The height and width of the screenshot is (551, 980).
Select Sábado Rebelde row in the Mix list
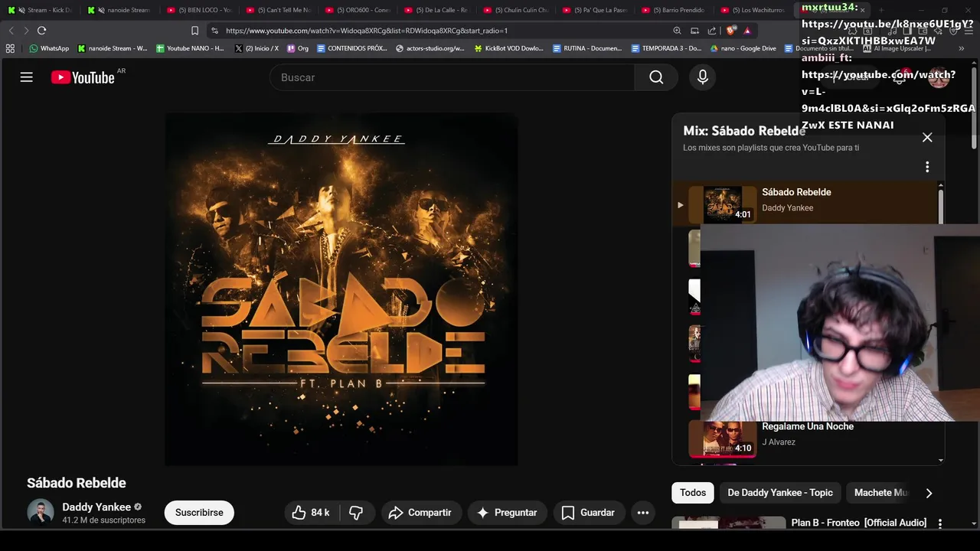tap(804, 204)
